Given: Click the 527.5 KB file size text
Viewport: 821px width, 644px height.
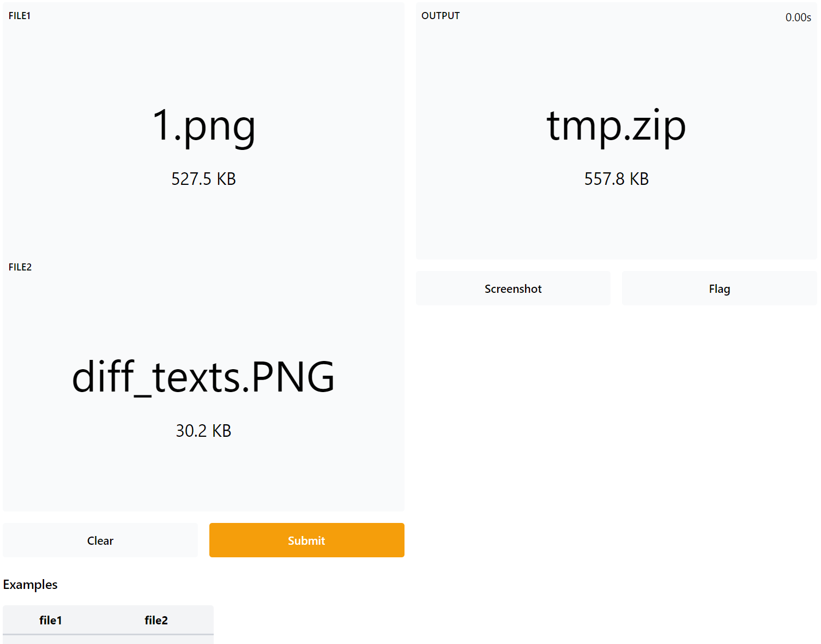Looking at the screenshot, I should 203,179.
